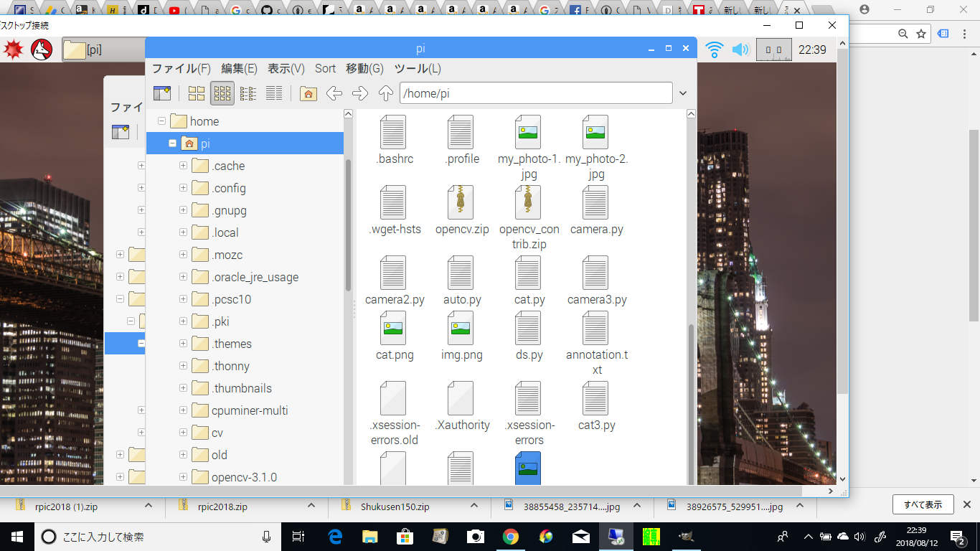
Task: Open the ファイル(F) menu
Action: coord(182,68)
